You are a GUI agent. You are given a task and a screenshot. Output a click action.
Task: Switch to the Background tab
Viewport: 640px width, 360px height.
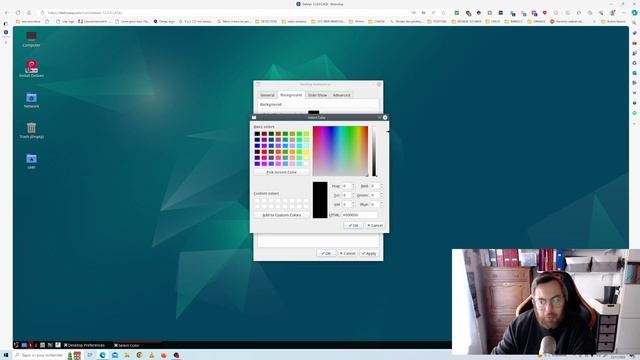click(291, 95)
